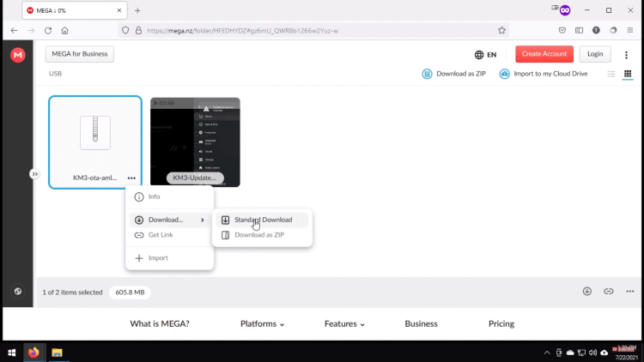Close the MEGA browser tab

[x=119, y=10]
